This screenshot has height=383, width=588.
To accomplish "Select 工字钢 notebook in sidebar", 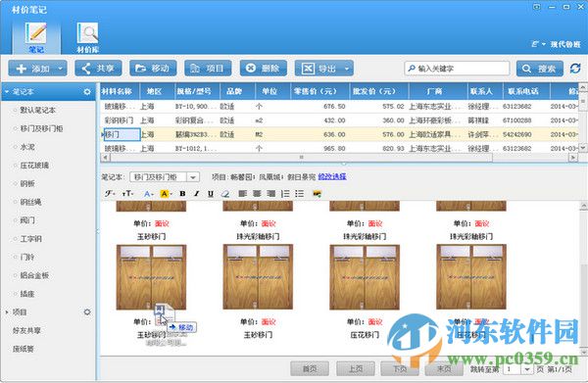I will 30,239.
